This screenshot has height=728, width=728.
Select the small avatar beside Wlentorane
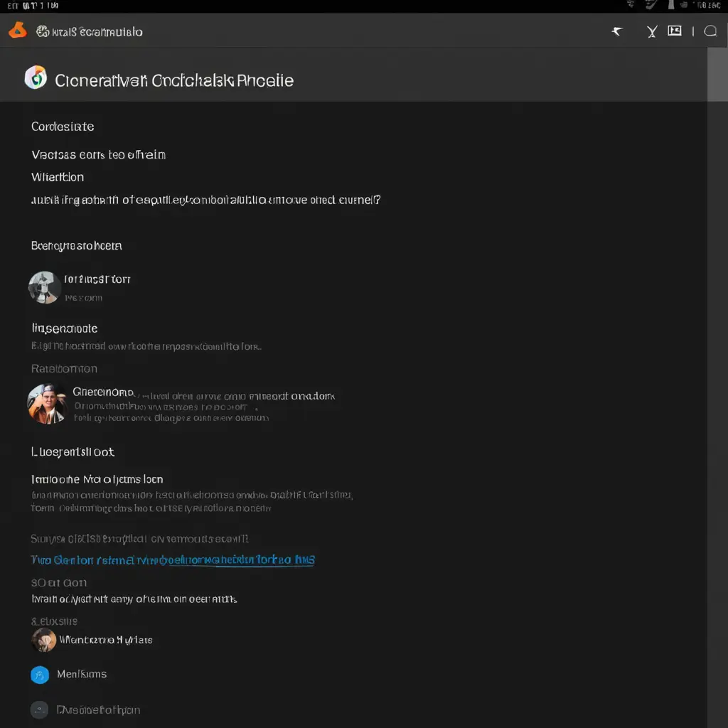coord(44,640)
